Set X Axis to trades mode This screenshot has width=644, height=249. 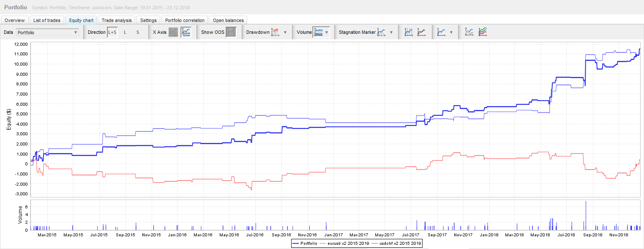pyautogui.click(x=174, y=32)
